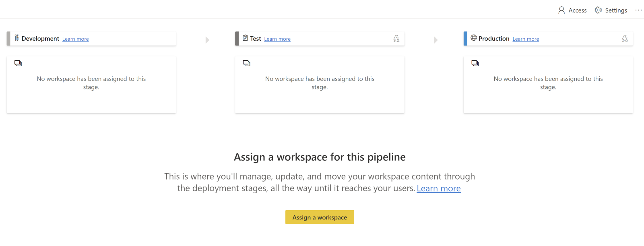
Task: Open Learn more link beside Production
Action: click(x=526, y=39)
